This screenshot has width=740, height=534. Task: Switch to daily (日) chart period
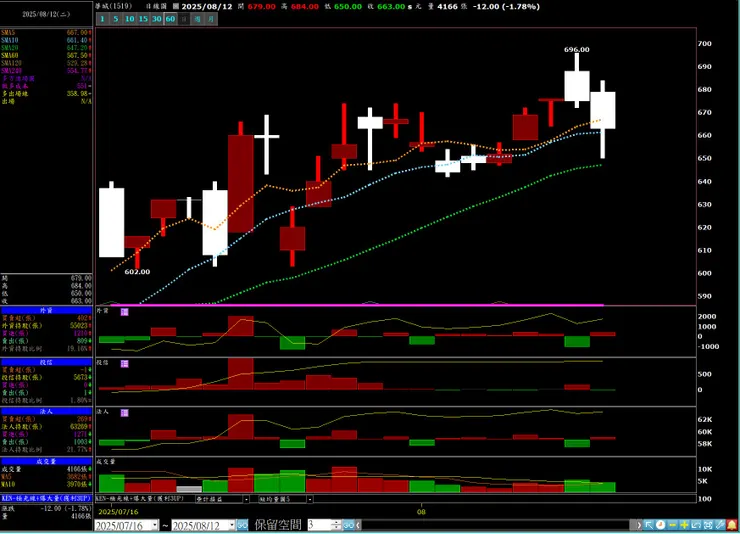[x=185, y=19]
